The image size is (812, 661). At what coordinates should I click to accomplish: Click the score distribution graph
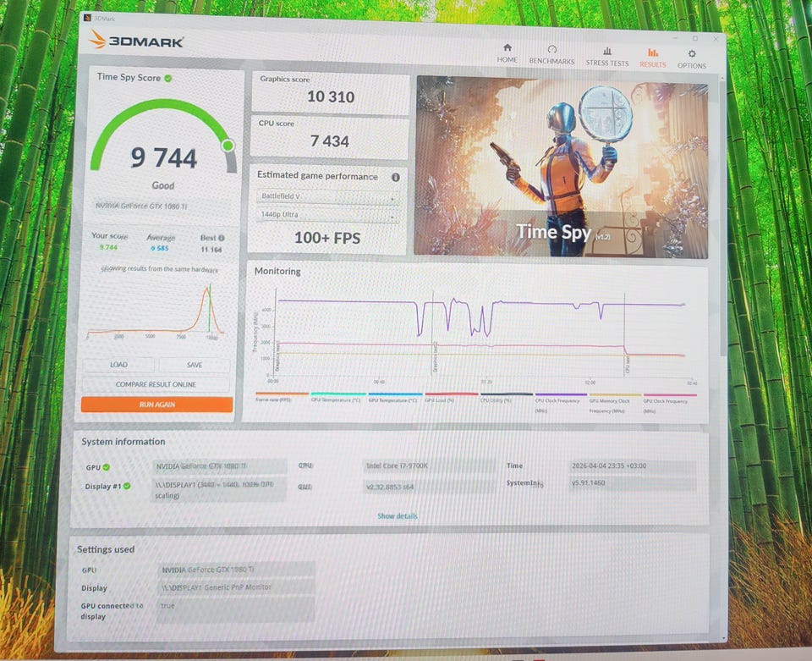[x=156, y=310]
